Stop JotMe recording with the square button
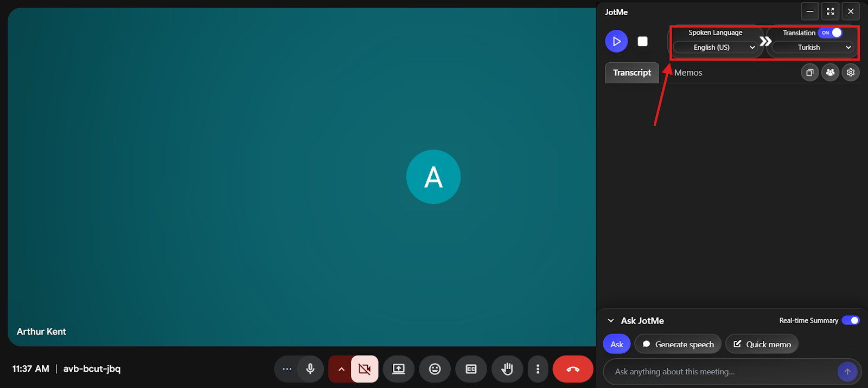This screenshot has width=868, height=388. coord(642,41)
